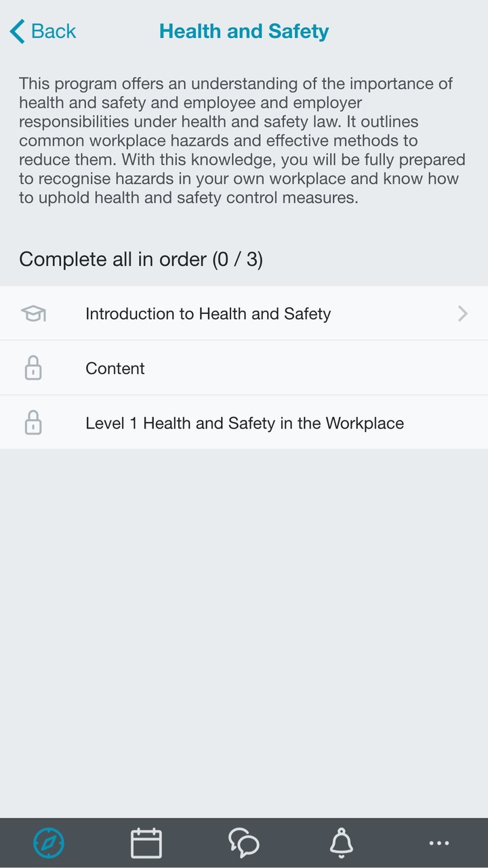Click the lock icon beside Content
This screenshot has width=488, height=868.
[33, 369]
